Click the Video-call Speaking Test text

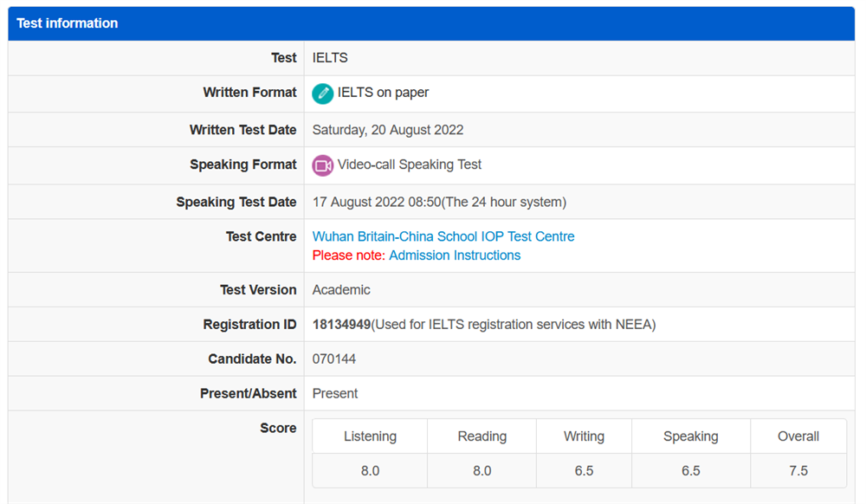(410, 165)
